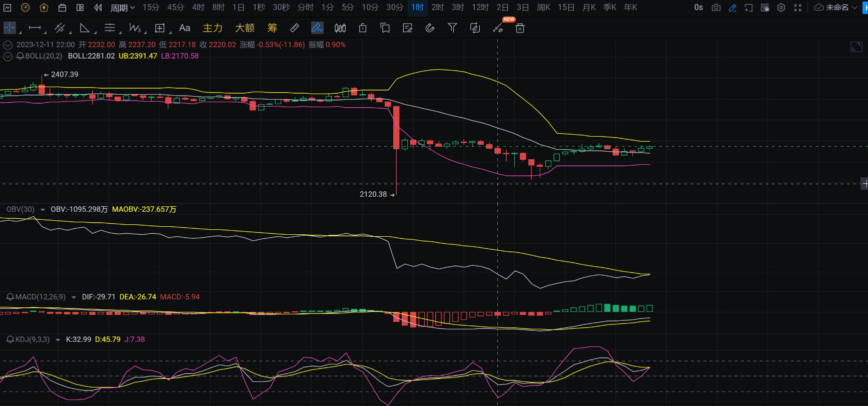Screen dimensions: 868x406
Task: Toggle the highlighted drawing brush mode
Action: point(317,28)
